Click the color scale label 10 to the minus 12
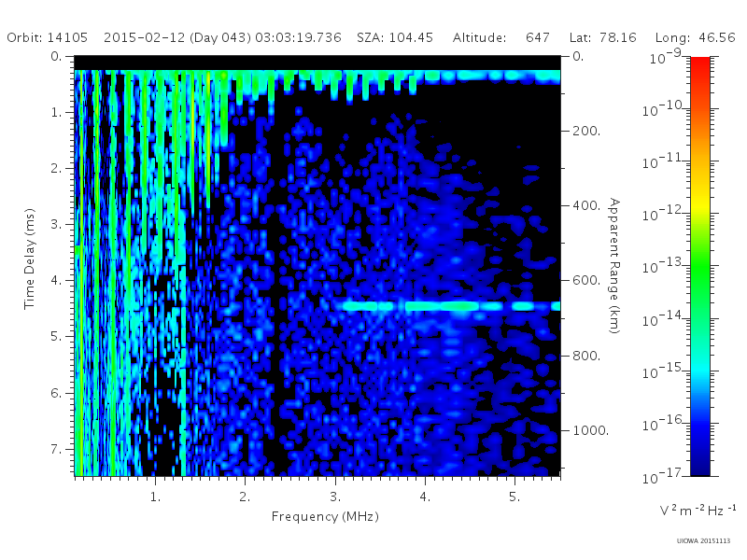The image size is (747, 560). click(x=664, y=215)
